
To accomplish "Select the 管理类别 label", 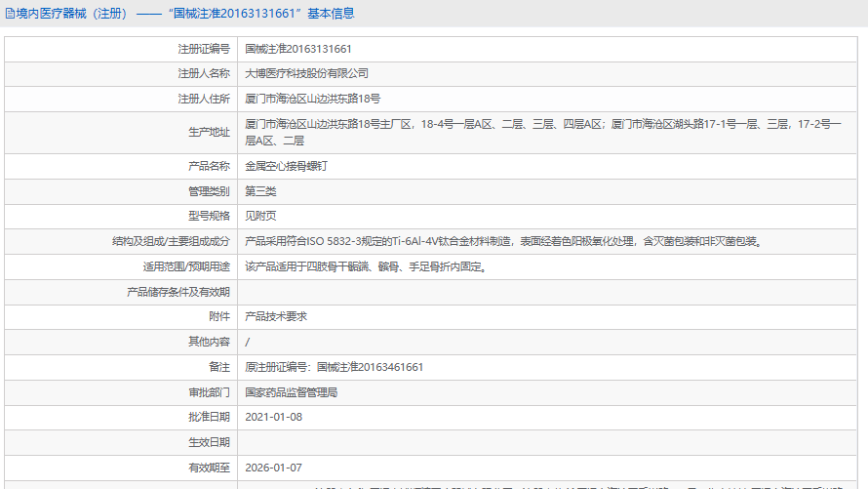I will 209,191.
